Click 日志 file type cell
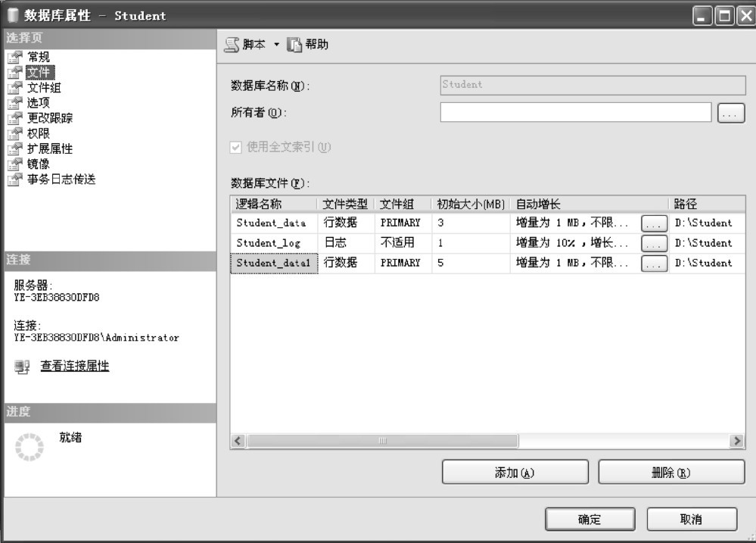The image size is (756, 543). tap(346, 243)
